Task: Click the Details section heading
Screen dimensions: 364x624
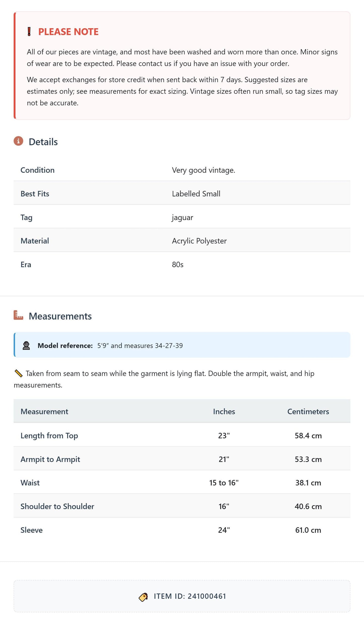Action: pos(43,142)
